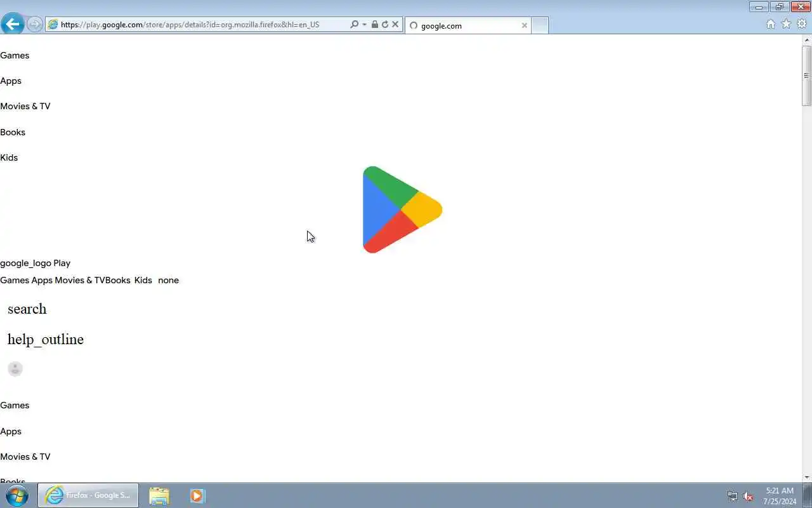Select the google.com tab
This screenshot has height=508, width=812.
[467, 25]
